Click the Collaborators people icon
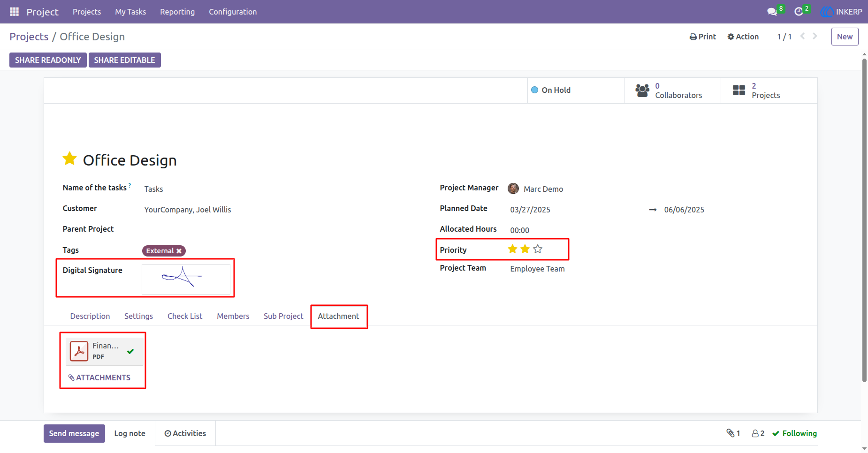 (x=642, y=90)
